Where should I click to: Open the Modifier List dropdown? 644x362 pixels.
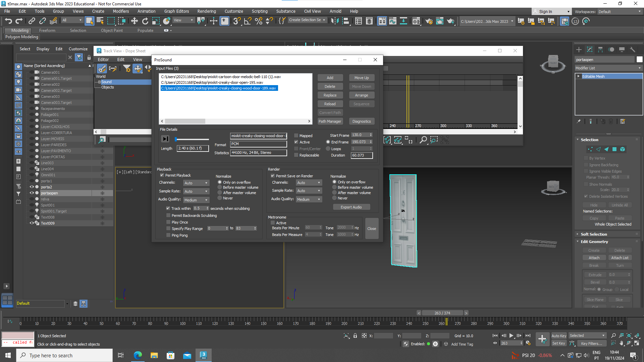[x=608, y=68]
